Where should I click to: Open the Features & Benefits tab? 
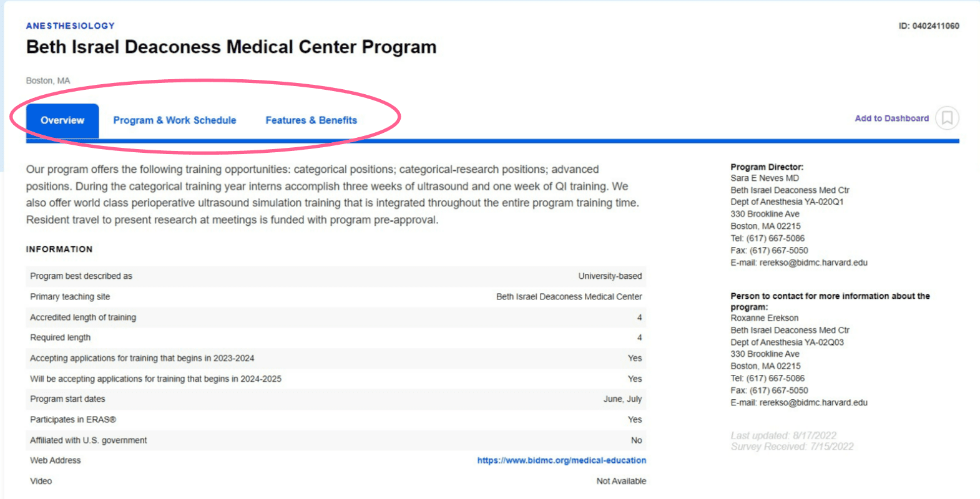coord(311,120)
